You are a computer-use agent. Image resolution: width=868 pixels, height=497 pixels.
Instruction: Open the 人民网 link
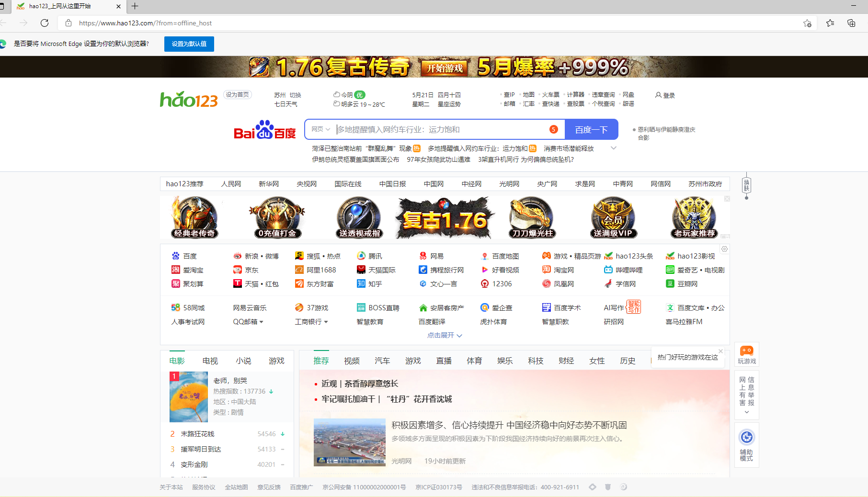click(x=231, y=184)
